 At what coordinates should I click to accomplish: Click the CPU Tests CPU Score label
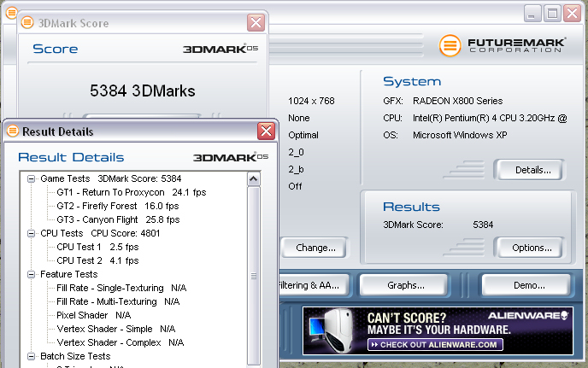click(100, 233)
